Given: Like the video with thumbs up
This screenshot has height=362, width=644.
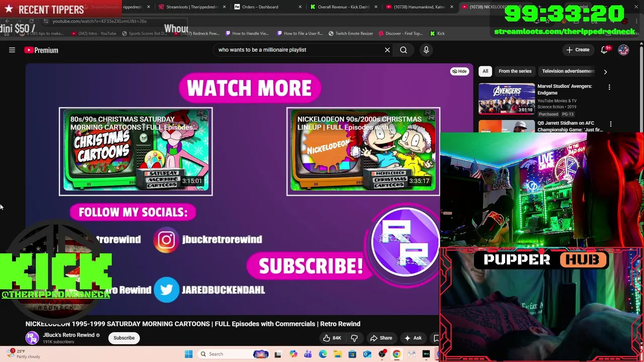Looking at the screenshot, I should (332, 338).
